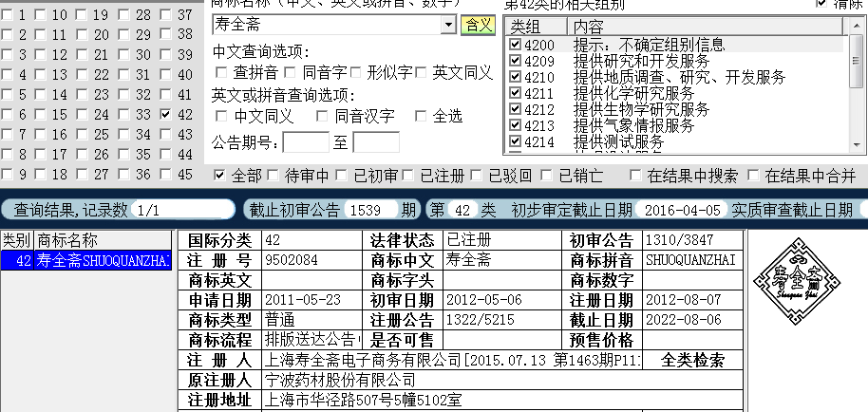This screenshot has height=412, width=868.
Task: Enable class 9 checkbox
Action: [x=7, y=175]
